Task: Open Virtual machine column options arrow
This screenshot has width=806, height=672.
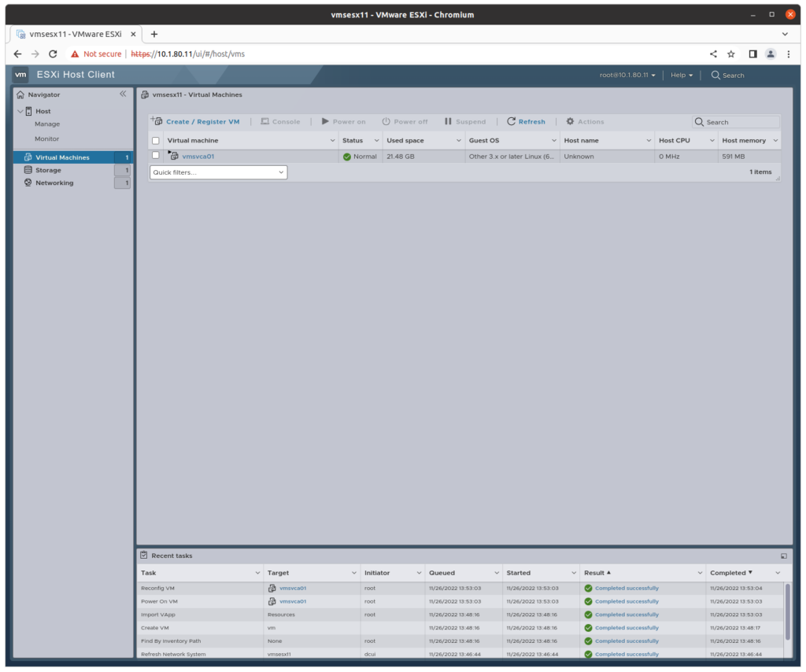Action: [x=332, y=141]
